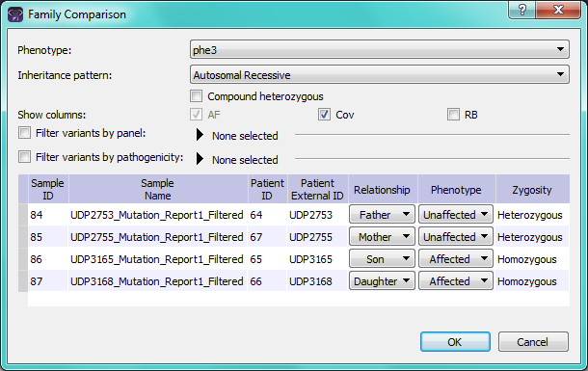This screenshot has height=371, width=588.
Task: Expand the panel filter disclosure triangle
Action: coord(200,135)
